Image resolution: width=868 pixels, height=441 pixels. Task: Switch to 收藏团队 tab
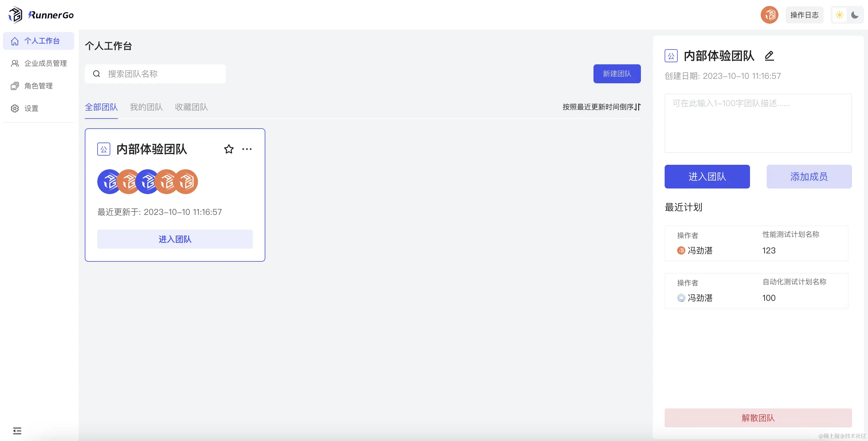[191, 107]
